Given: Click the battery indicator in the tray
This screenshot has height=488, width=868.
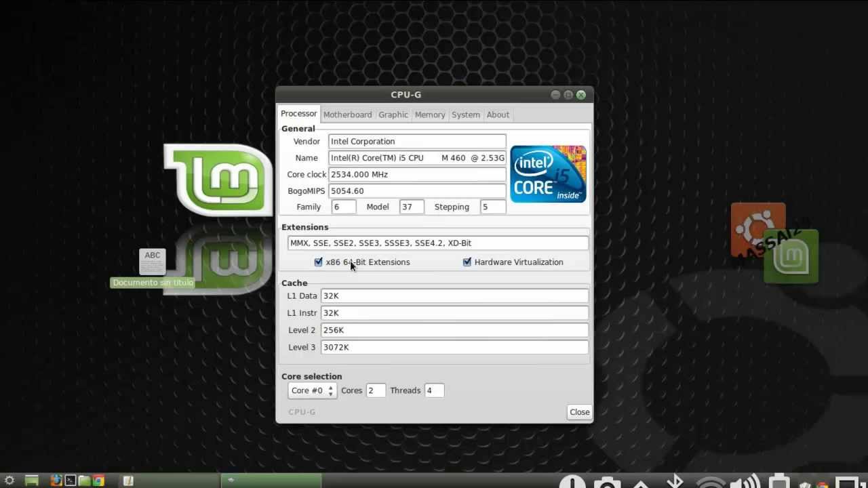Looking at the screenshot, I should (x=779, y=482).
